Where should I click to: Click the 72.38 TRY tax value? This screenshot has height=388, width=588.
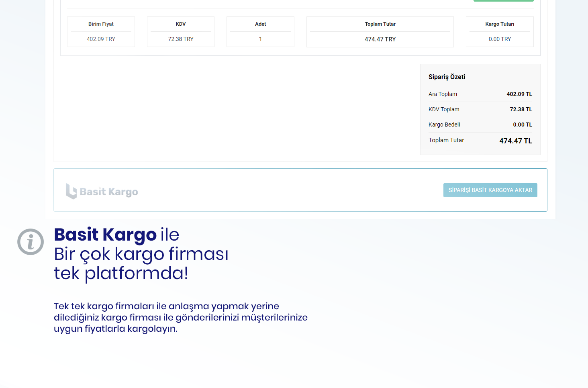[x=181, y=39]
